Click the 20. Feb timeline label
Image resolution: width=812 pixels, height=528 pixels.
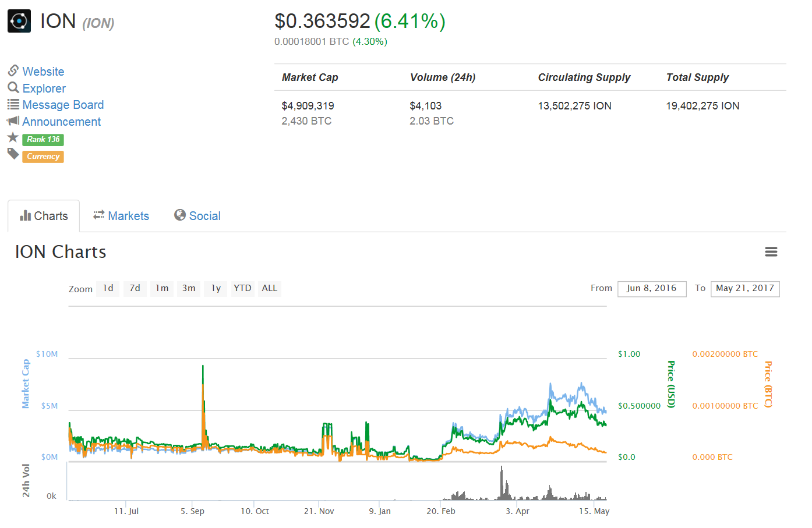pos(441,511)
